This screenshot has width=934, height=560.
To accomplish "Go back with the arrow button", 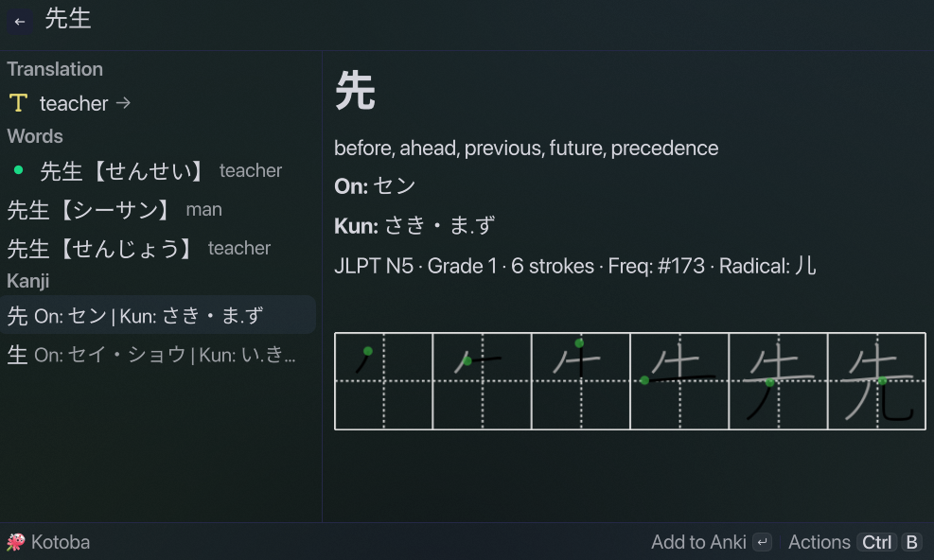I will 20,22.
